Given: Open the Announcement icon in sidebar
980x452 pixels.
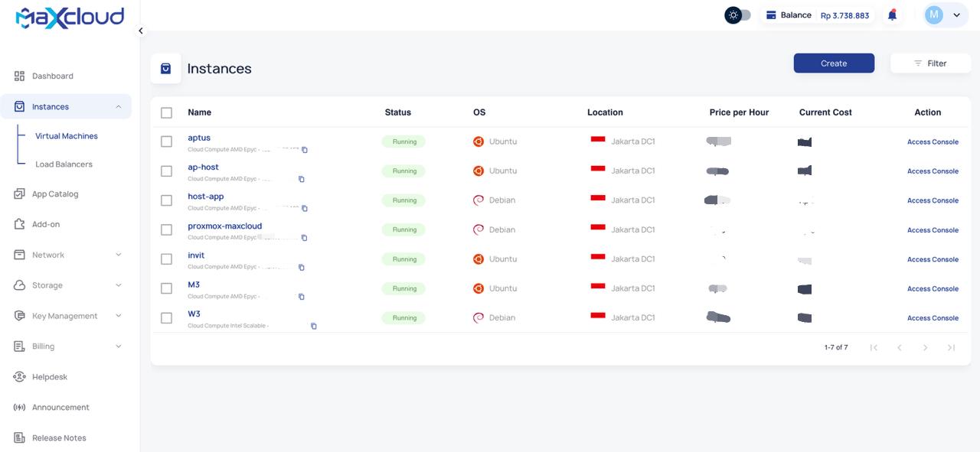Looking at the screenshot, I should (x=20, y=407).
